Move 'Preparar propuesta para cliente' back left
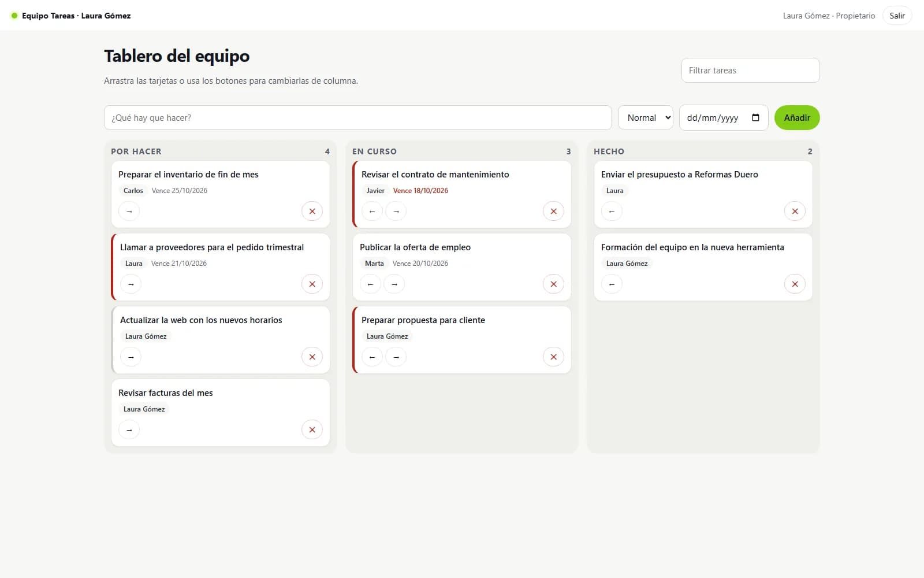Viewport: 924px width, 578px height. tap(372, 357)
